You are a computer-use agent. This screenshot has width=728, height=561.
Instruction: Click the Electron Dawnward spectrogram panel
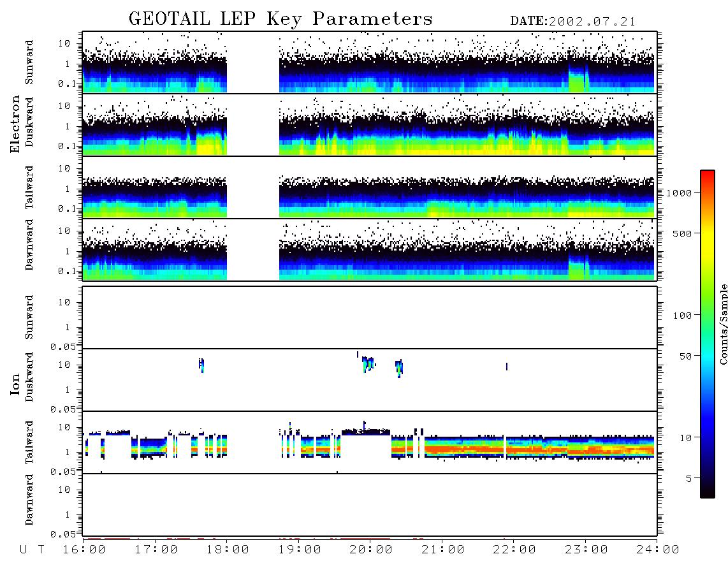tap(370, 250)
